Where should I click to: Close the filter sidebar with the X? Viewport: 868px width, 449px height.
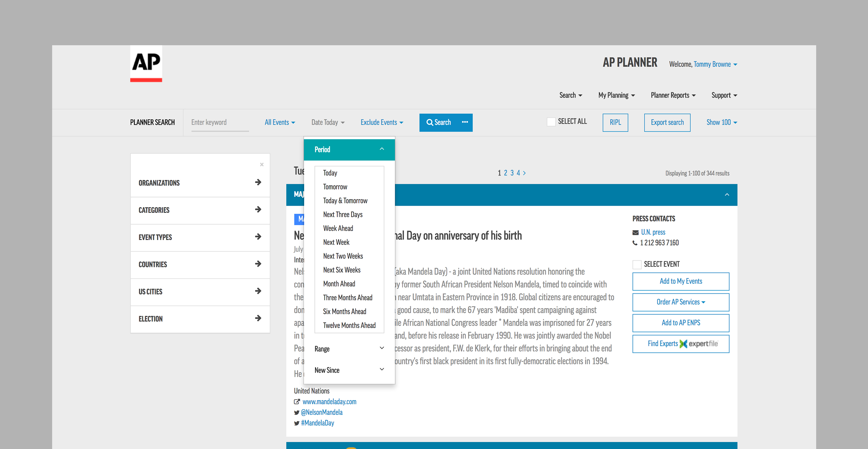pos(262,165)
